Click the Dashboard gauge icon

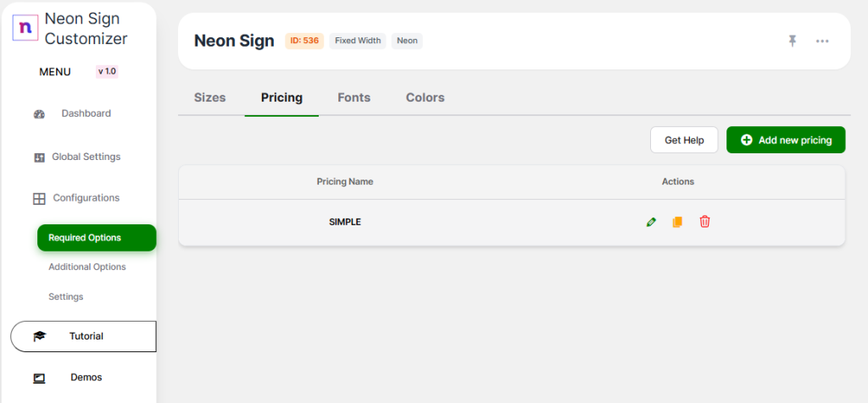click(x=39, y=114)
